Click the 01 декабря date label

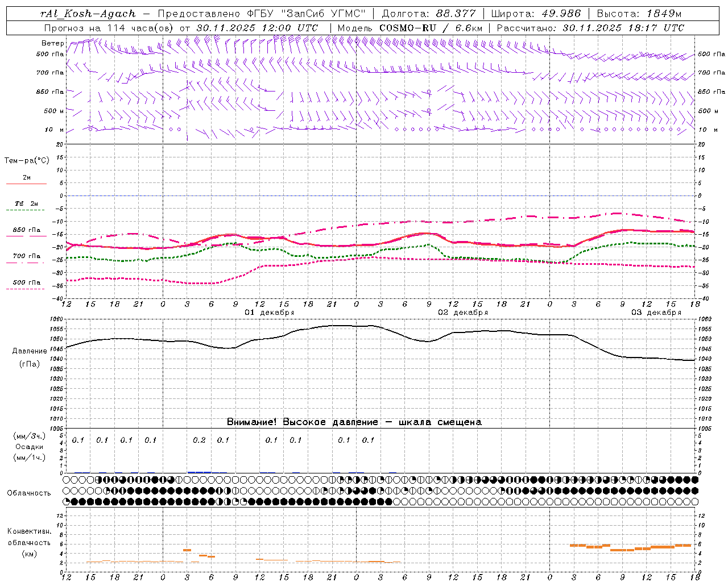[x=270, y=313]
